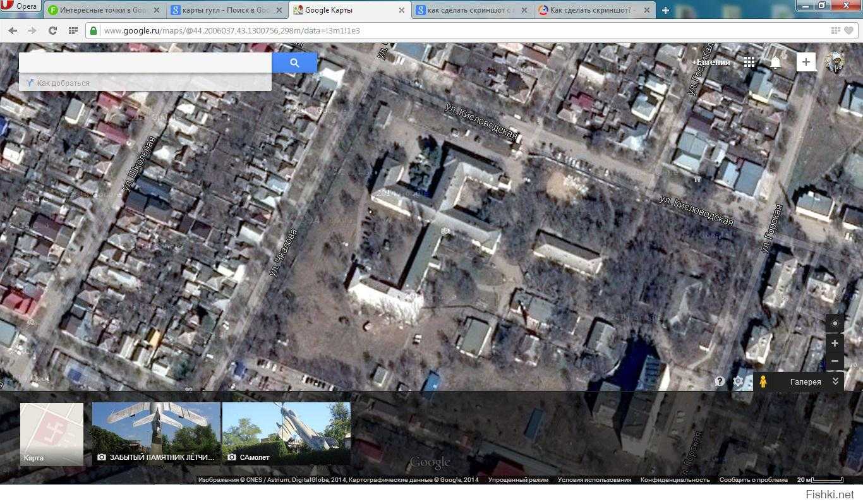
Task: Close the Google Карты tab
Action: point(401,10)
